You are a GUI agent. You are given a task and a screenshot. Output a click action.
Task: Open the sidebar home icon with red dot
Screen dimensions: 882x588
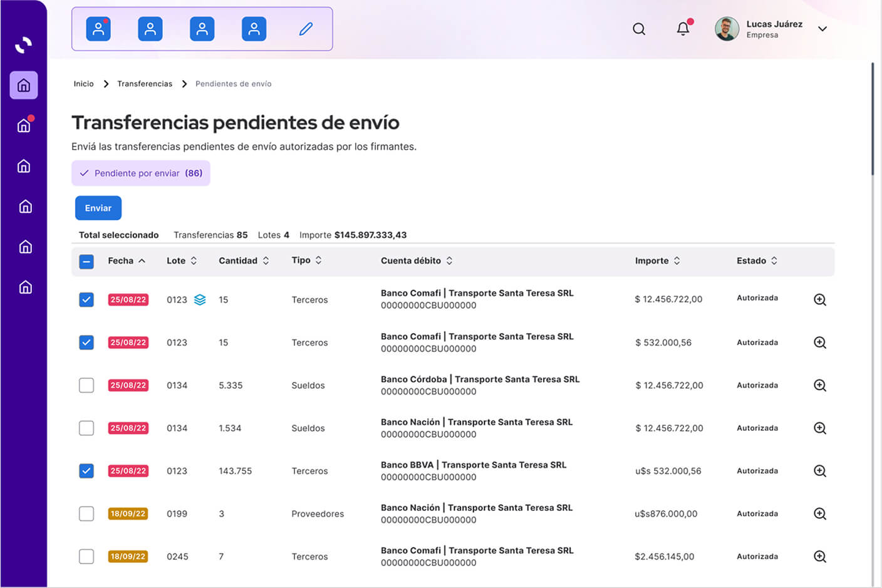click(x=24, y=125)
